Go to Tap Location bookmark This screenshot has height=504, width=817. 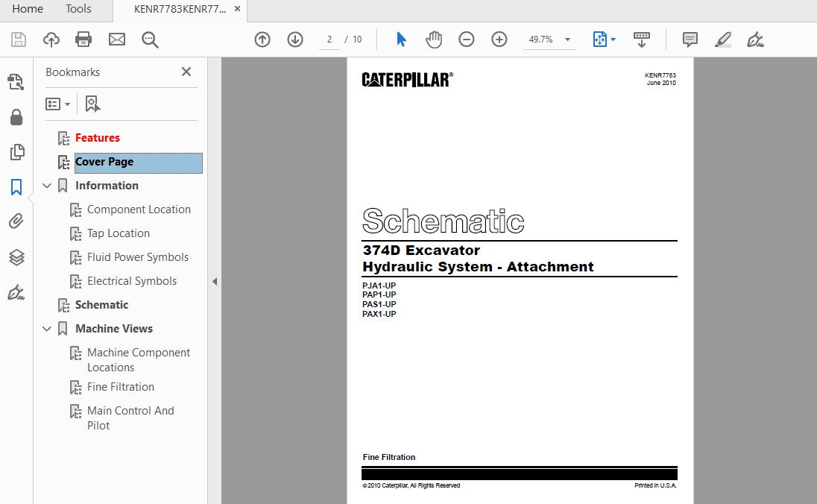click(x=119, y=233)
